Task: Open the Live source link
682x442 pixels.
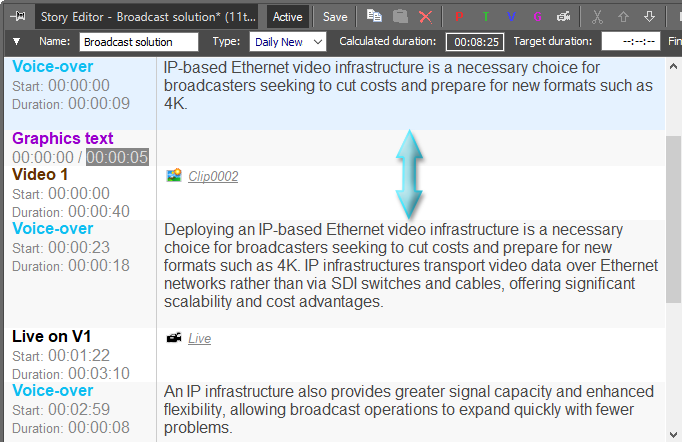Action: 199,339
